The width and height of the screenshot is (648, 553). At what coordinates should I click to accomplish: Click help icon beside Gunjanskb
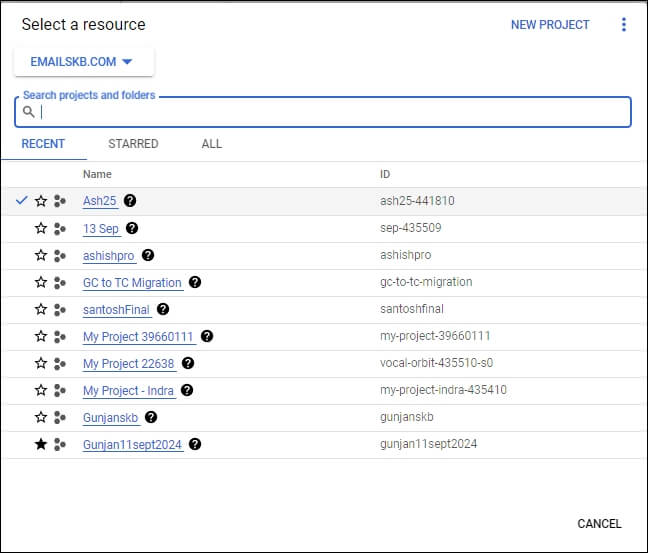(151, 417)
